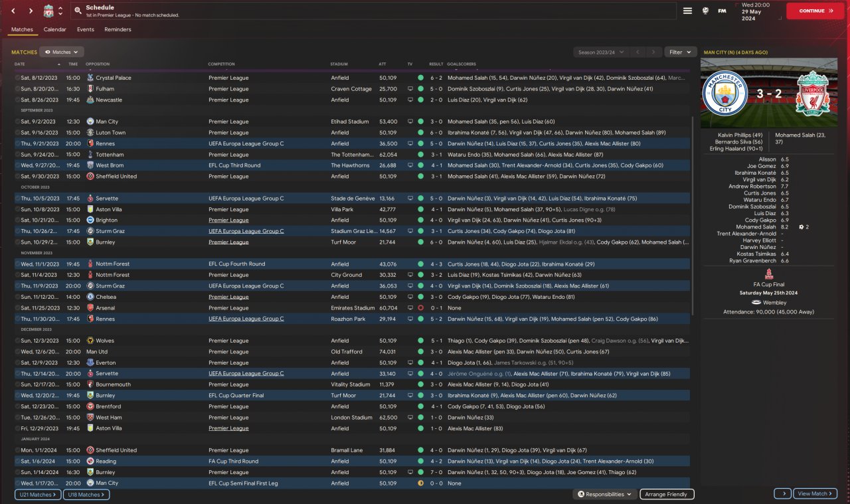Open the Season 2023/24 dropdown
This screenshot has height=504, width=850.
(x=600, y=52)
